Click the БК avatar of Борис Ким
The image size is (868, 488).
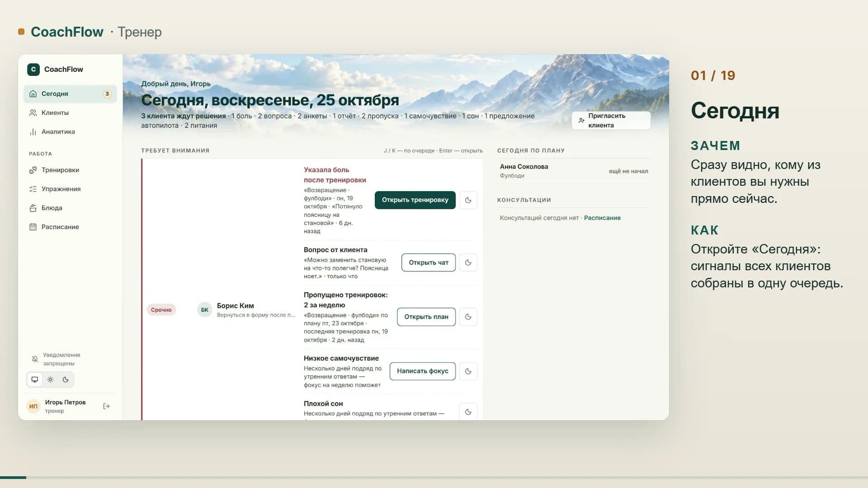205,310
